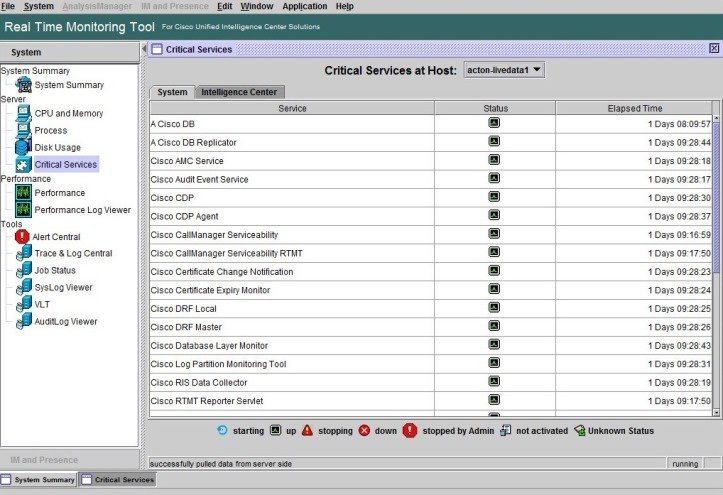Click the System pane header button
723x495 pixels.
(69, 52)
